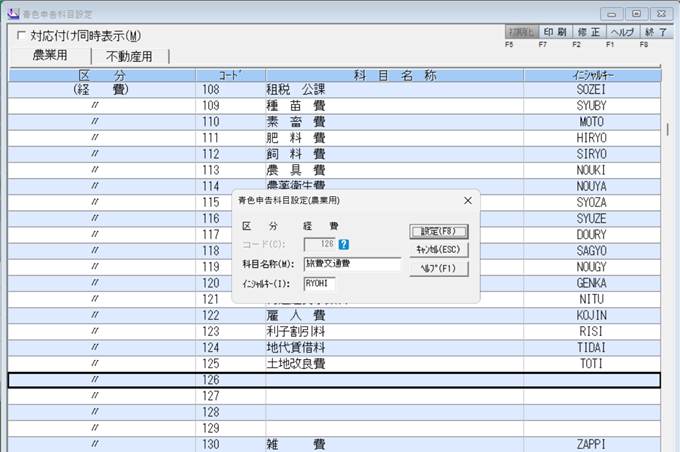Switch to the 不動産用 tab
Viewport: 680px width, 452px height.
(x=129, y=56)
